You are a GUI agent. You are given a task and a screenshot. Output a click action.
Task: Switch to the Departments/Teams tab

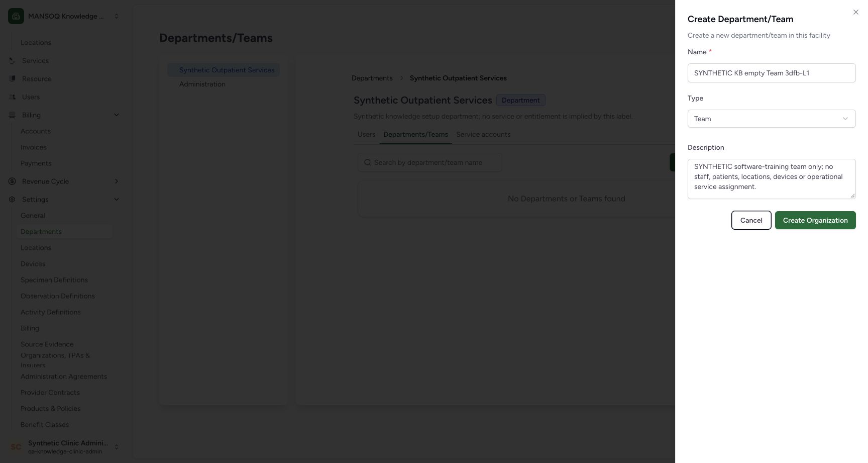tap(416, 135)
